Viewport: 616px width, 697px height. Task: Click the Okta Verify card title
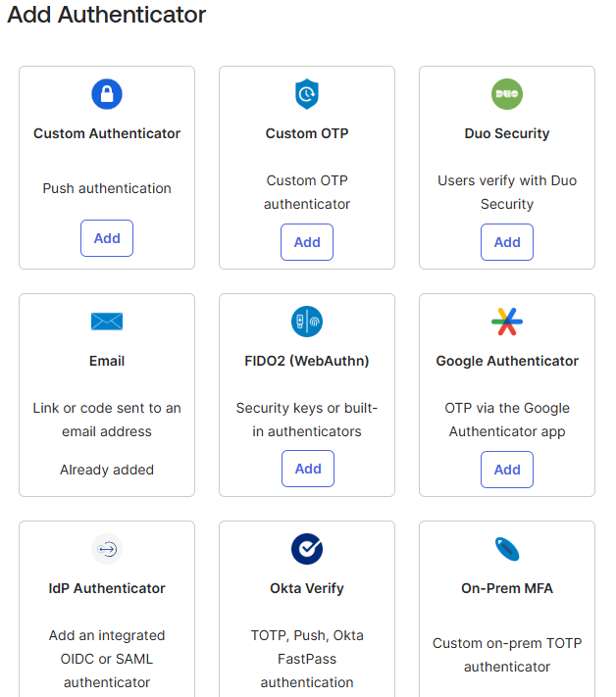coord(307,588)
